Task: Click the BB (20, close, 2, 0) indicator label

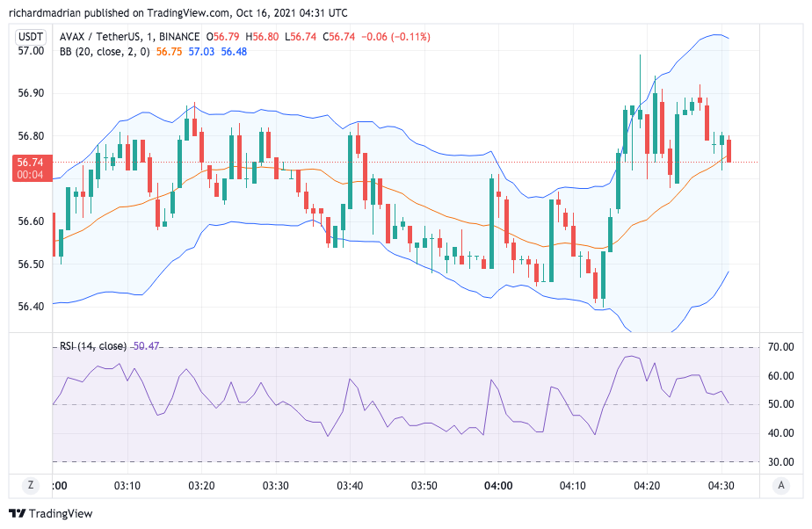Action: click(x=105, y=52)
